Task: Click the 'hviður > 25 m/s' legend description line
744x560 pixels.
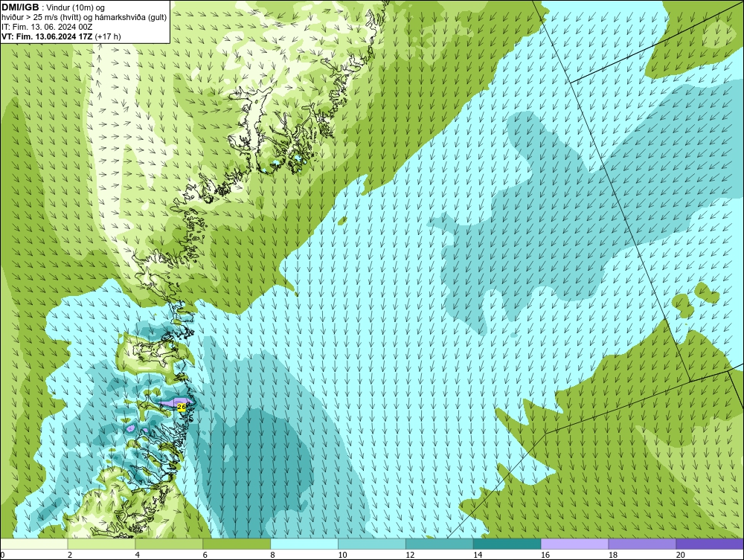Action: click(x=84, y=18)
